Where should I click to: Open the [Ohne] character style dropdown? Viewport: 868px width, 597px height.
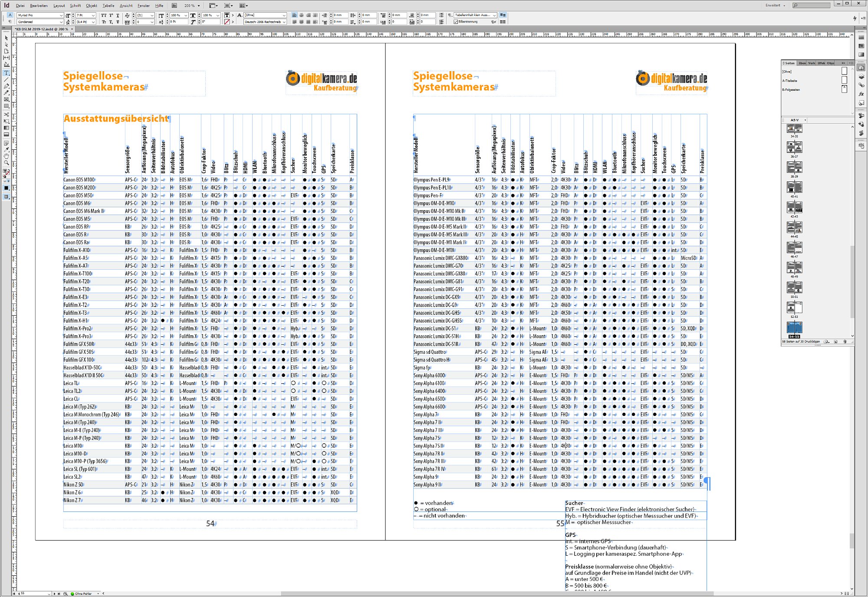coord(284,15)
